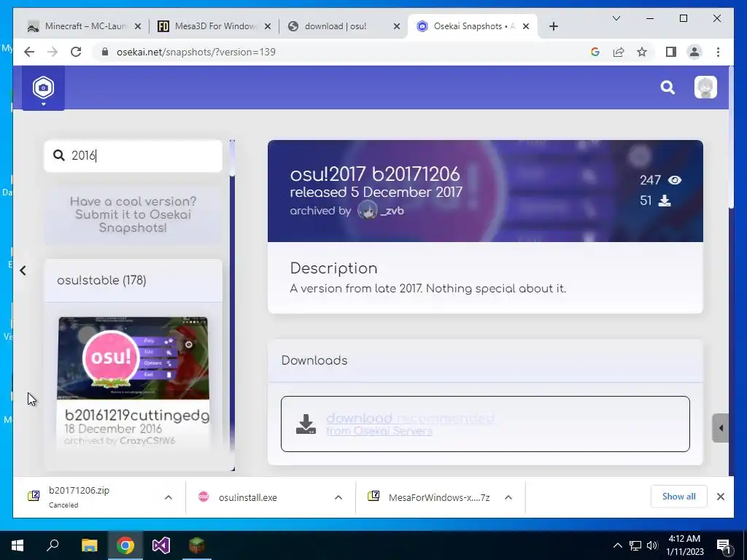
Task: Click the version list scrollbar thumb
Action: (232, 158)
